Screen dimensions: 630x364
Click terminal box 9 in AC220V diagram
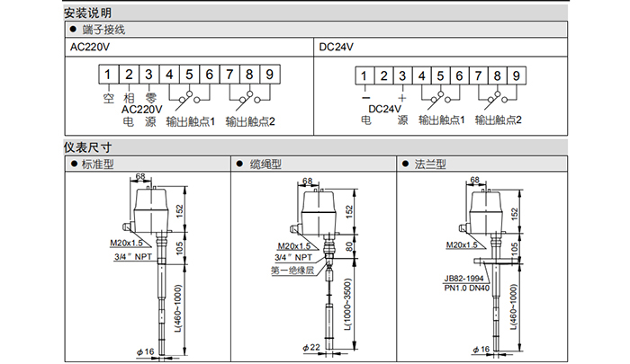click(x=269, y=75)
